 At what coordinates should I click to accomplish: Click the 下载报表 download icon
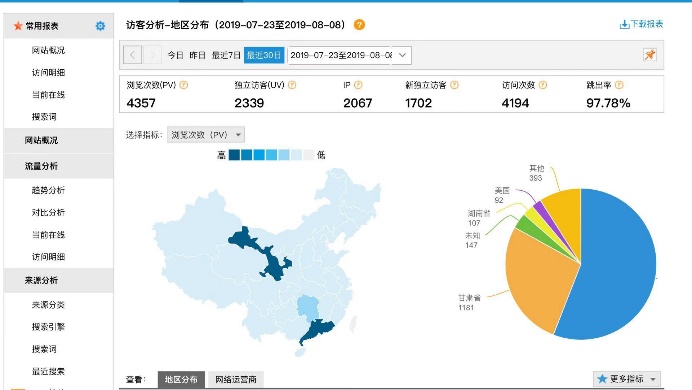pos(624,24)
